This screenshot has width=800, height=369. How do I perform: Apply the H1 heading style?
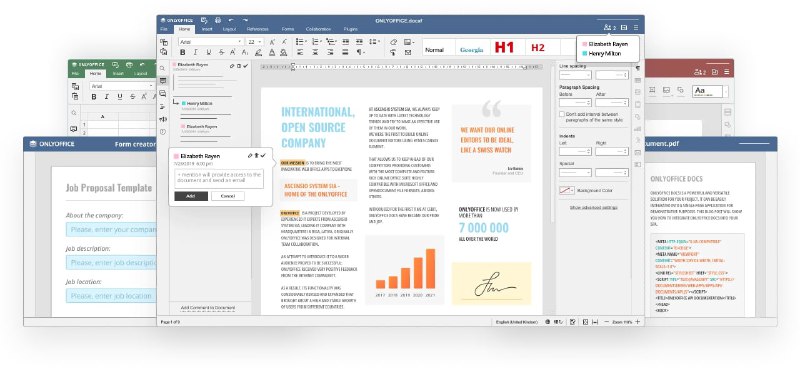click(x=504, y=47)
